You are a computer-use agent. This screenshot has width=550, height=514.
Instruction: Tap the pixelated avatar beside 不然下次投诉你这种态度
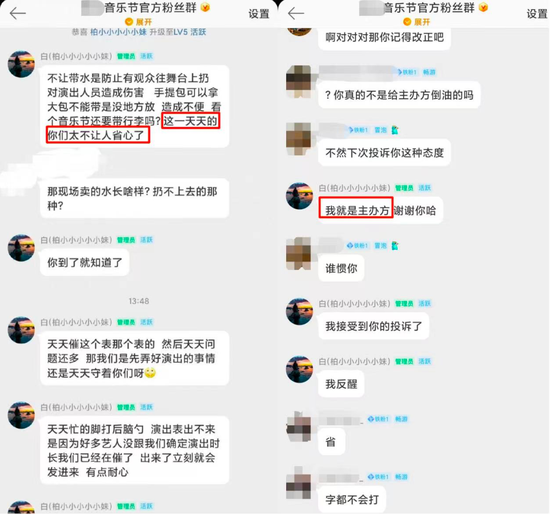point(299,139)
